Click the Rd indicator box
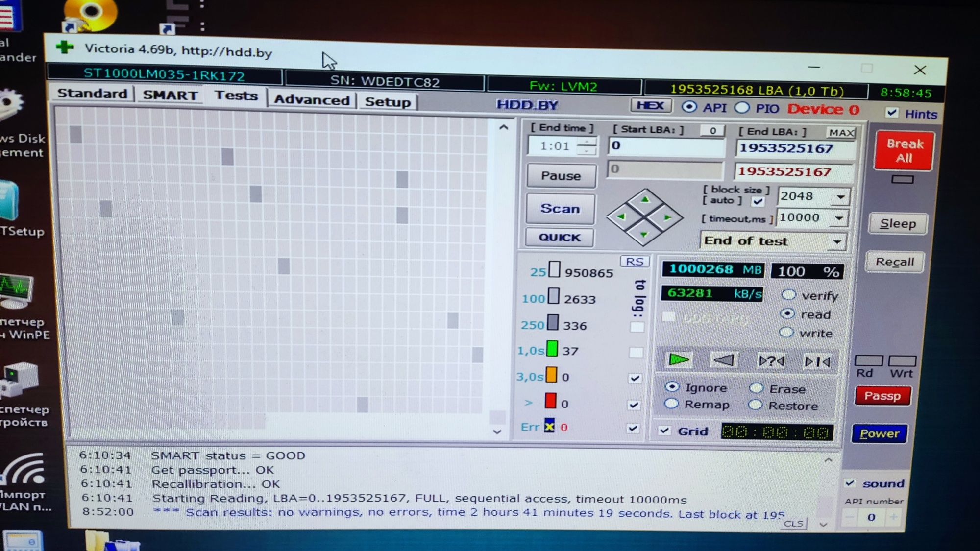This screenshot has width=980, height=551. pos(868,361)
